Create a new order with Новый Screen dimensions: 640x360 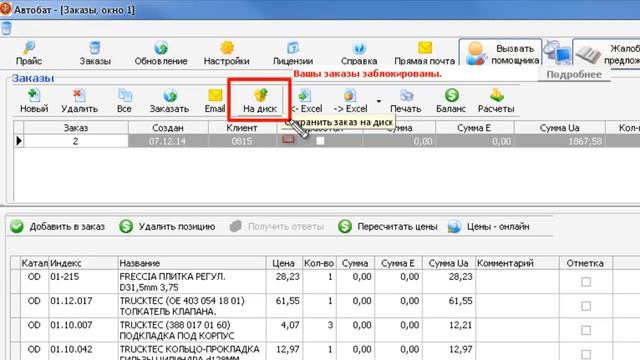(x=34, y=101)
